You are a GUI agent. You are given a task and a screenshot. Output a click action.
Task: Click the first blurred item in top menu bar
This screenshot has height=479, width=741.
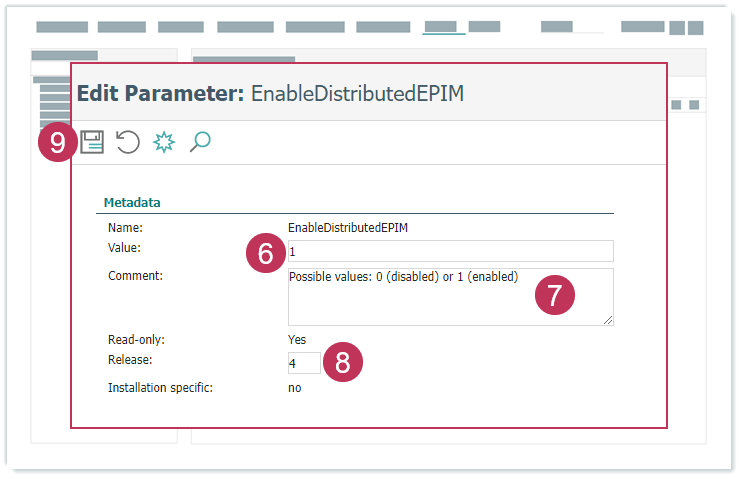[x=62, y=27]
